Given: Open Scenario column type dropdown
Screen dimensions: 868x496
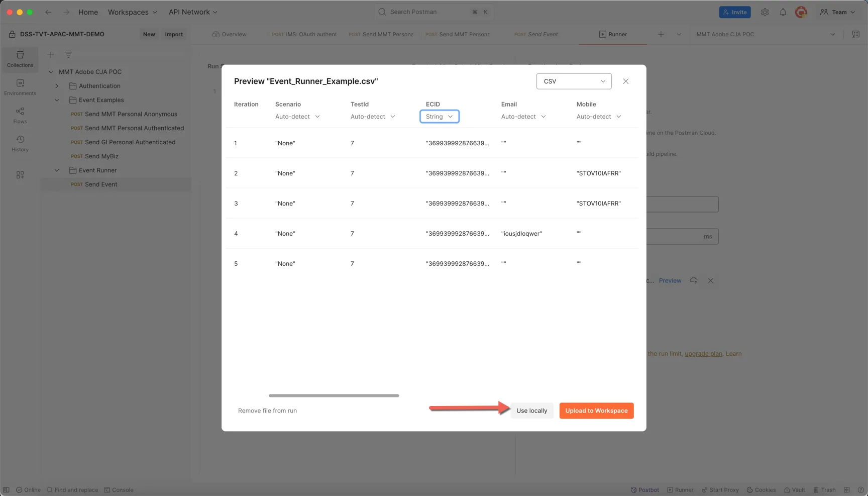Looking at the screenshot, I should pos(297,117).
